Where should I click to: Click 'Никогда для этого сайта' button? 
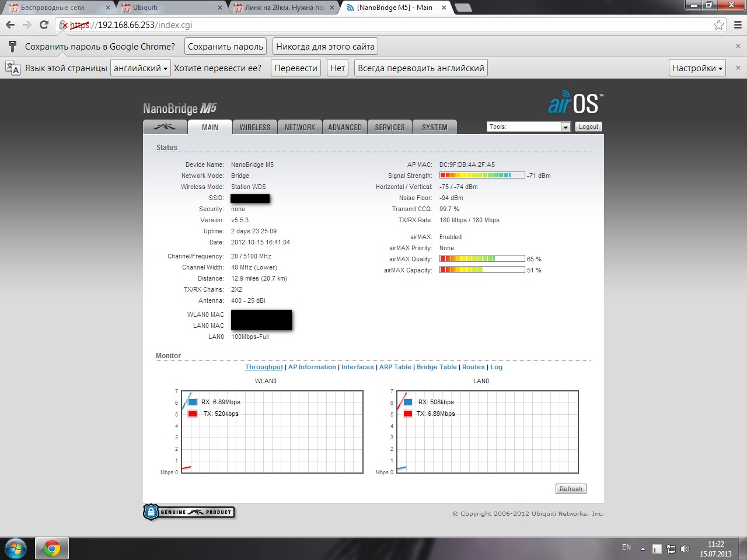tap(325, 46)
